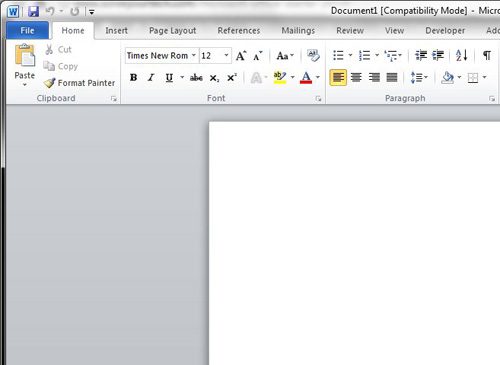
Task: Toggle the Show/Hide paragraph marks button
Action: pyautogui.click(x=487, y=55)
